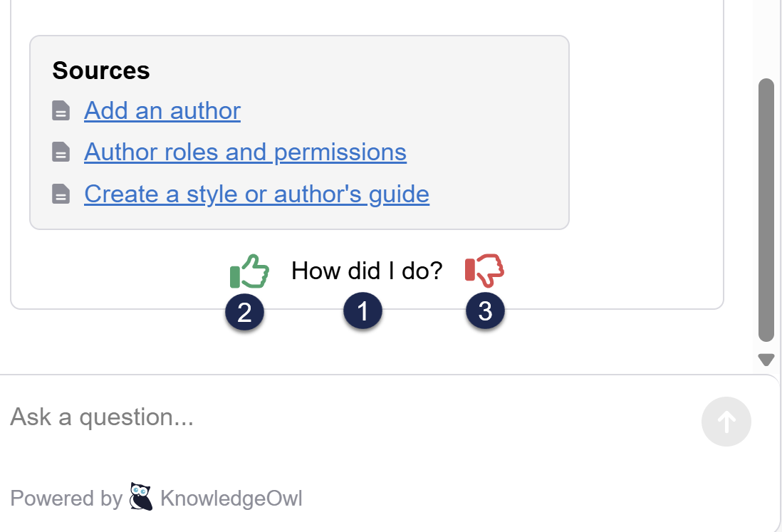Click the vertical scrollbar thumb
The image size is (782, 532).
[766, 210]
